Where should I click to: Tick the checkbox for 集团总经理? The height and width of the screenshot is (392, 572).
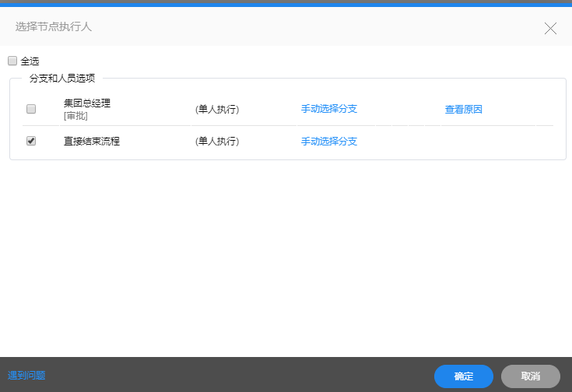tap(31, 109)
